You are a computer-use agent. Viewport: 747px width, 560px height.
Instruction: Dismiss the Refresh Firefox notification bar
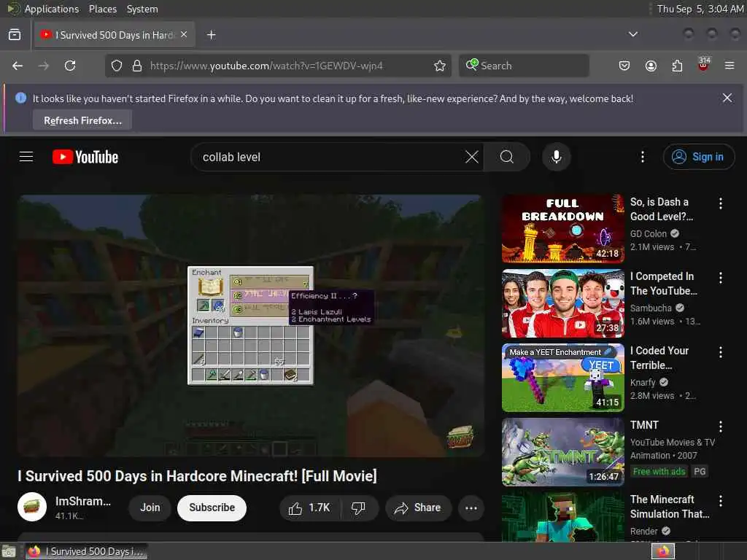point(727,98)
